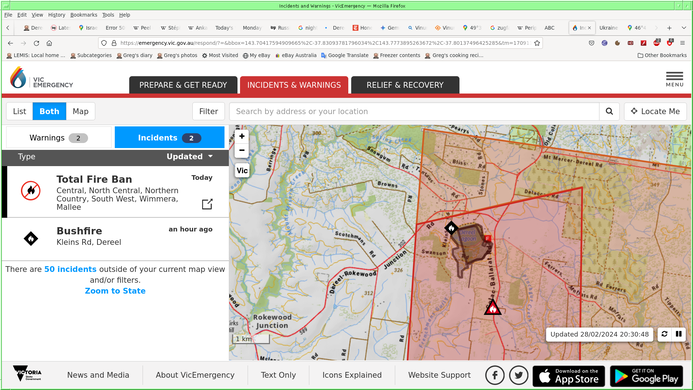Viewport: 693px width, 390px height.
Task: Click the red triangle warning marker on map
Action: point(492,308)
